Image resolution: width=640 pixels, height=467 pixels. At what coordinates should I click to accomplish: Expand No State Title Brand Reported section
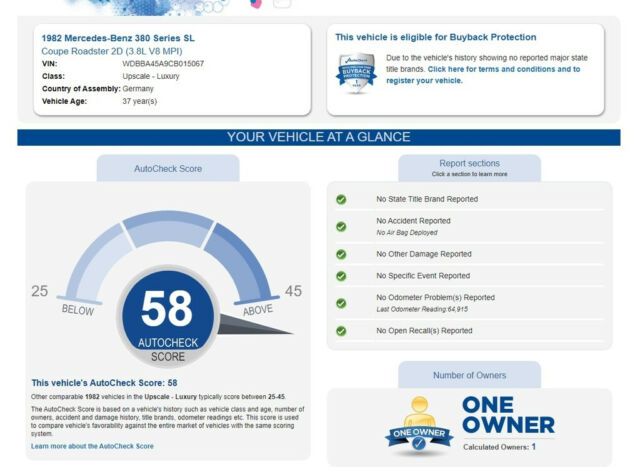click(427, 199)
